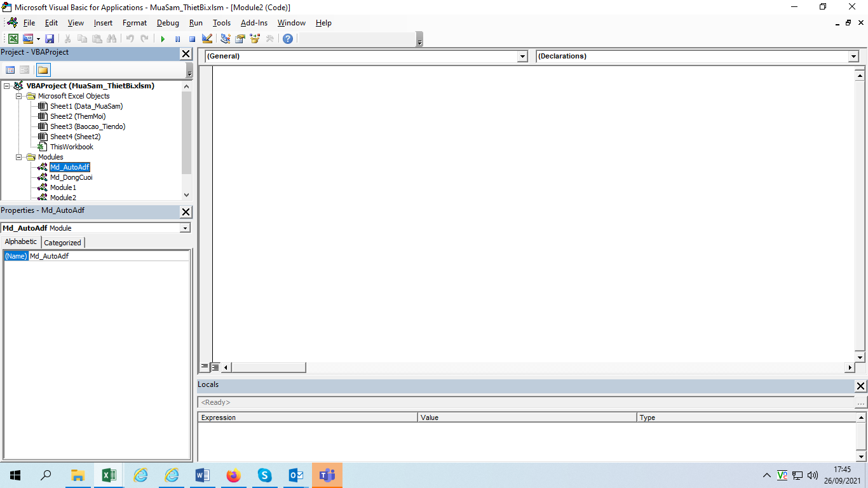868x488 pixels.
Task: Open the File menu
Action: pos(29,23)
